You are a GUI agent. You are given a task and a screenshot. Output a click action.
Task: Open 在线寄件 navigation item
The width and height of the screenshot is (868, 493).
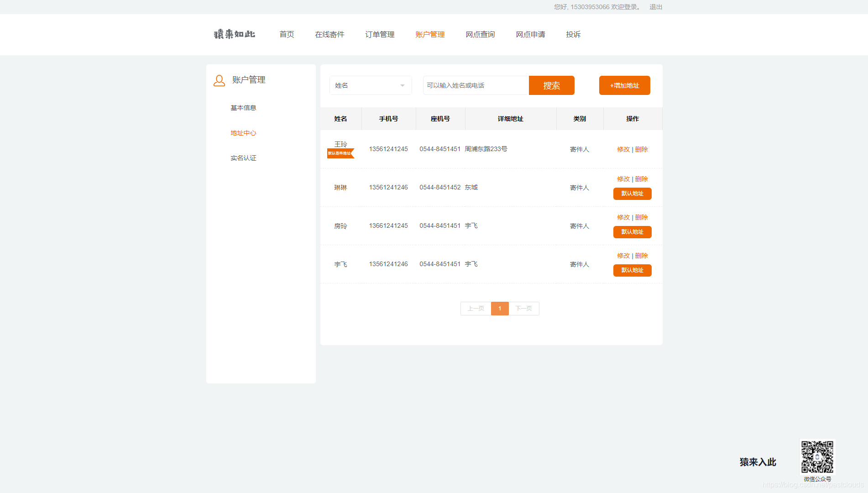(329, 34)
